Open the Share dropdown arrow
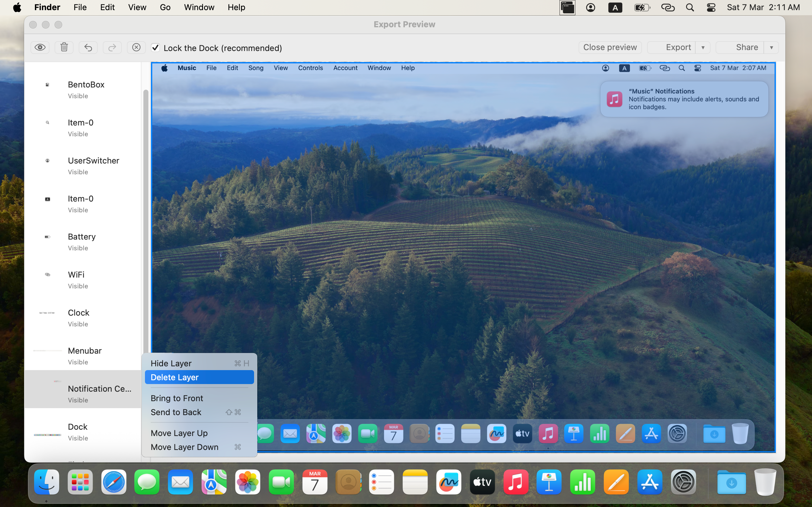 771,47
